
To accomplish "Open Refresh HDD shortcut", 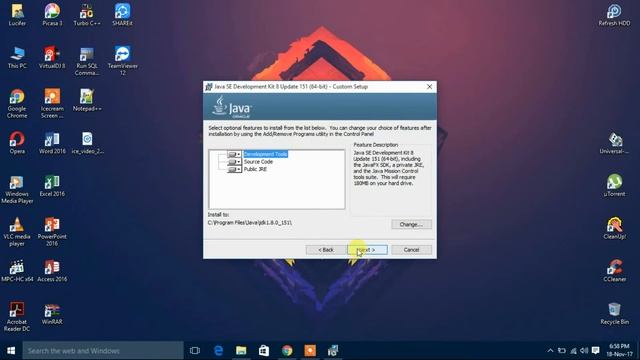I will [614, 15].
